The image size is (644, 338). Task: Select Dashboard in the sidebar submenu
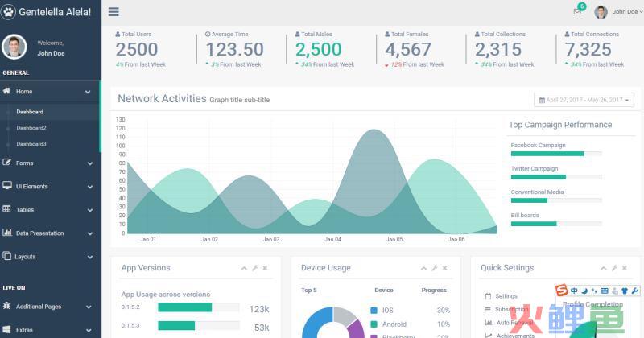[x=30, y=112]
